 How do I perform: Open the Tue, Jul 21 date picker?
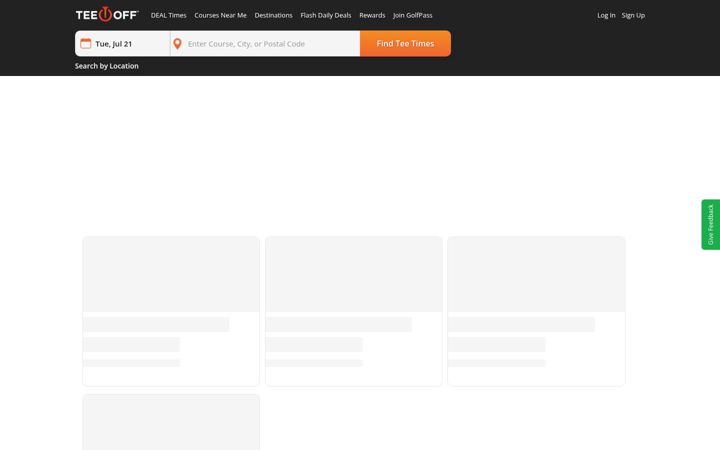(x=123, y=44)
